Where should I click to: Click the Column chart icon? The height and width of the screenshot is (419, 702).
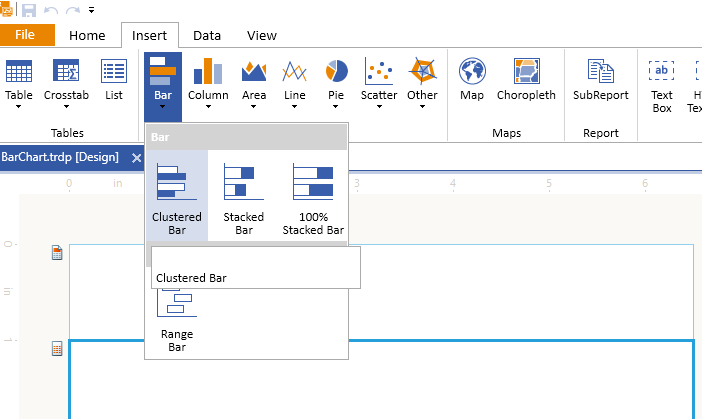click(208, 71)
